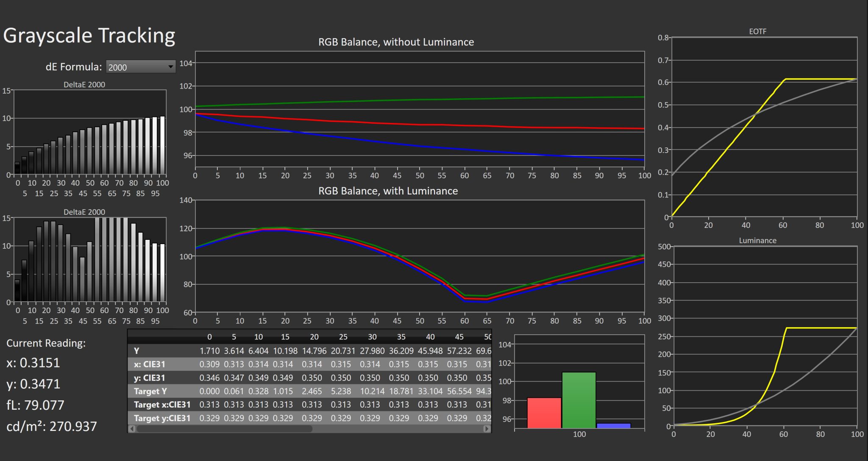Viewport: 868px width, 461px height.
Task: Select the red bar in the RGB bar chart
Action: tap(543, 413)
